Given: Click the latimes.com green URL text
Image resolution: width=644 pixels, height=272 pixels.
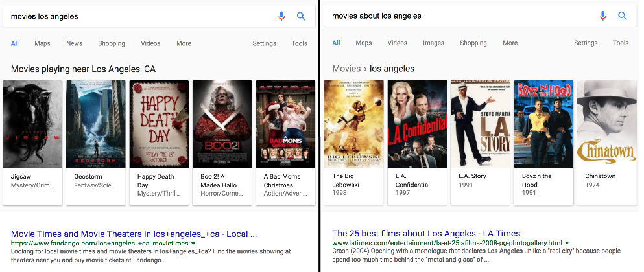Looking at the screenshot, I should tap(447, 243).
